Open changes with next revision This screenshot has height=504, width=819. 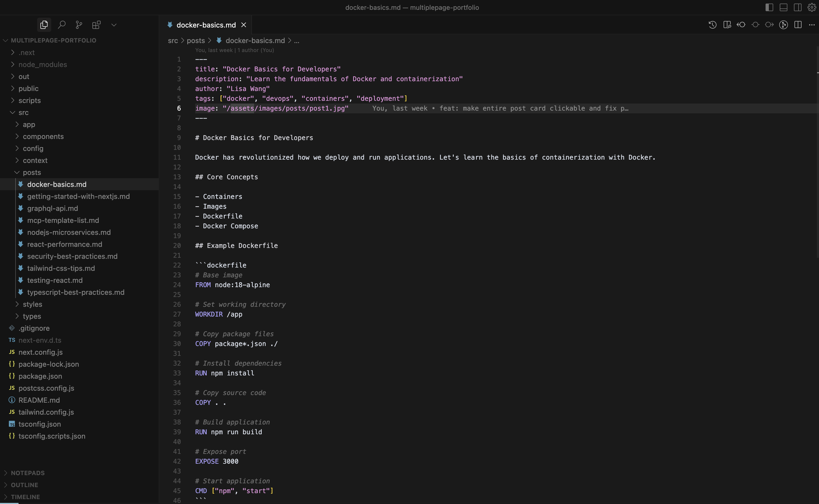tap(769, 25)
